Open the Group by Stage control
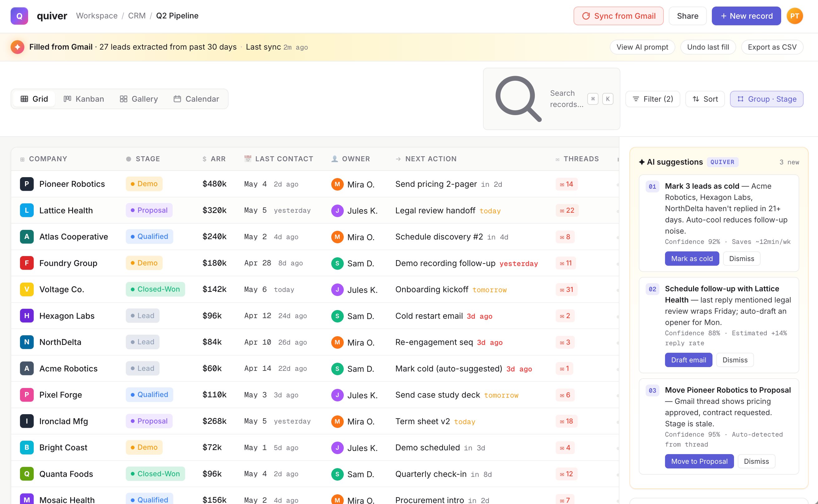The height and width of the screenshot is (504, 818). click(x=766, y=99)
